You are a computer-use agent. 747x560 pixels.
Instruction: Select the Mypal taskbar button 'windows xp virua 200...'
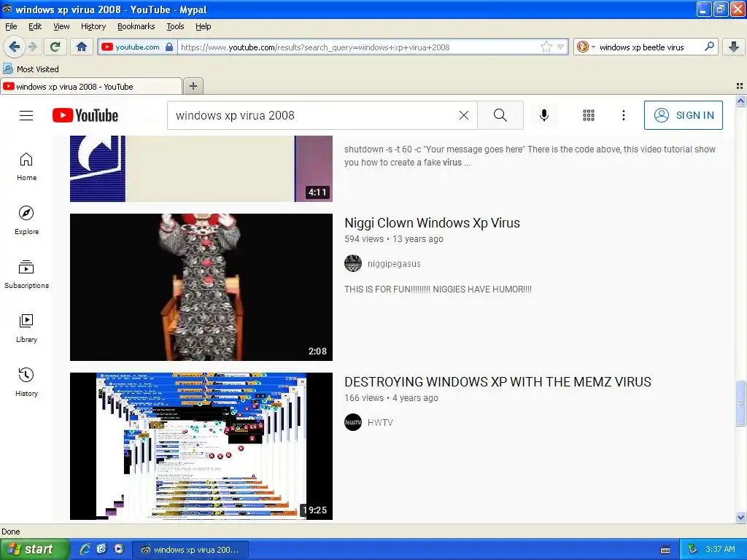point(190,550)
